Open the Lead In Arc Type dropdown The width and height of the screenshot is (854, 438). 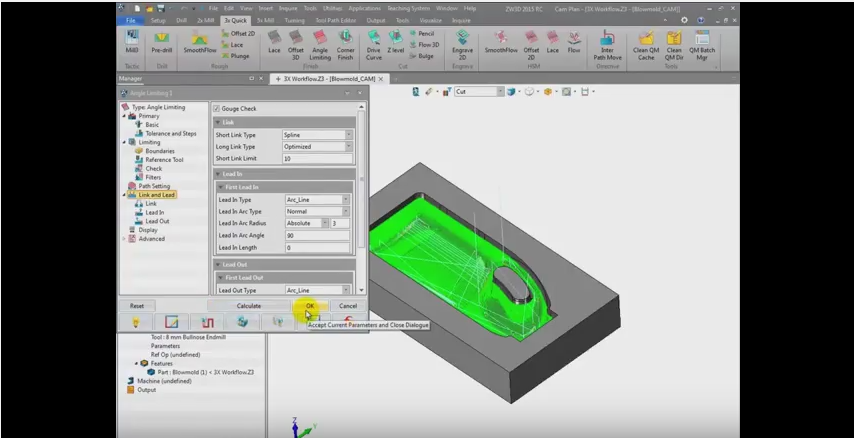[x=345, y=211]
